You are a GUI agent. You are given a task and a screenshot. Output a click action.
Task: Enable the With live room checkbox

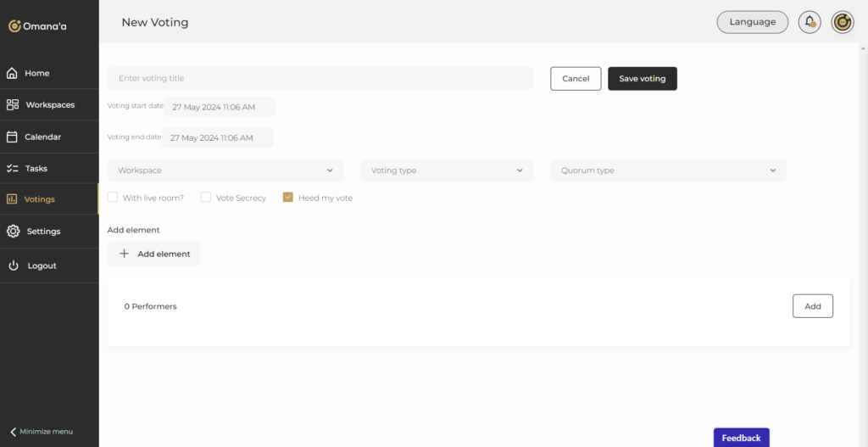pyautogui.click(x=113, y=198)
